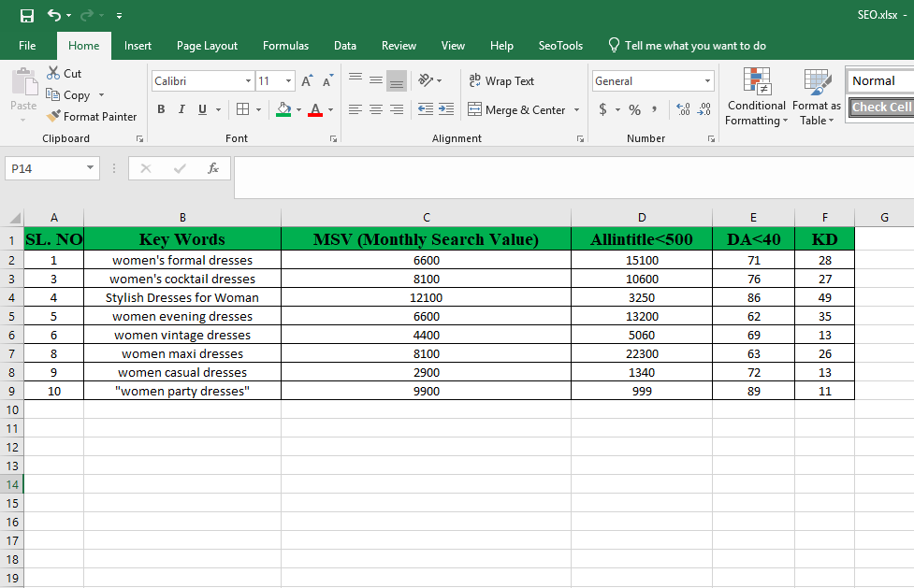
Task: Toggle Wrap Text option
Action: click(501, 81)
